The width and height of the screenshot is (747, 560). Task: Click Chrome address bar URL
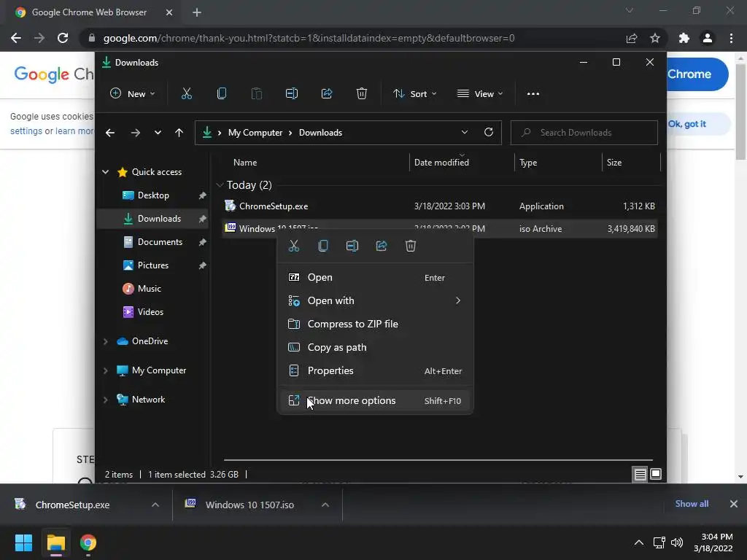coord(309,38)
